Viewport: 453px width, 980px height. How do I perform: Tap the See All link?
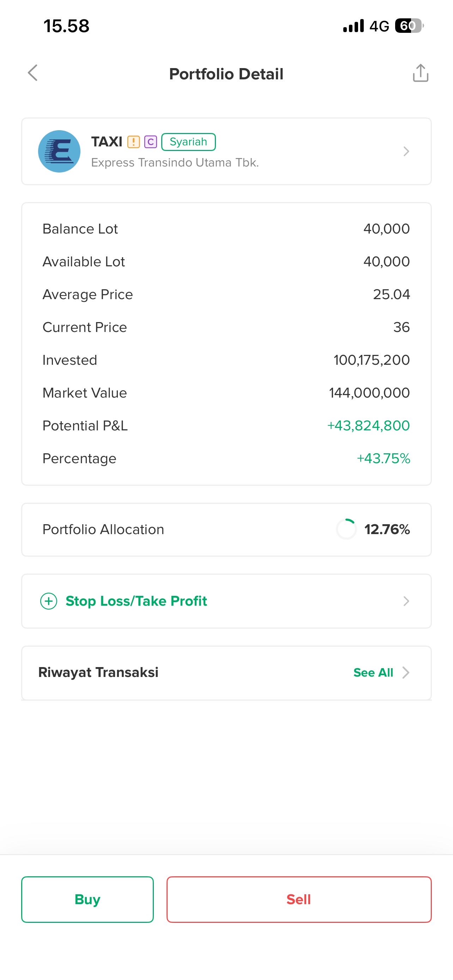coord(373,673)
